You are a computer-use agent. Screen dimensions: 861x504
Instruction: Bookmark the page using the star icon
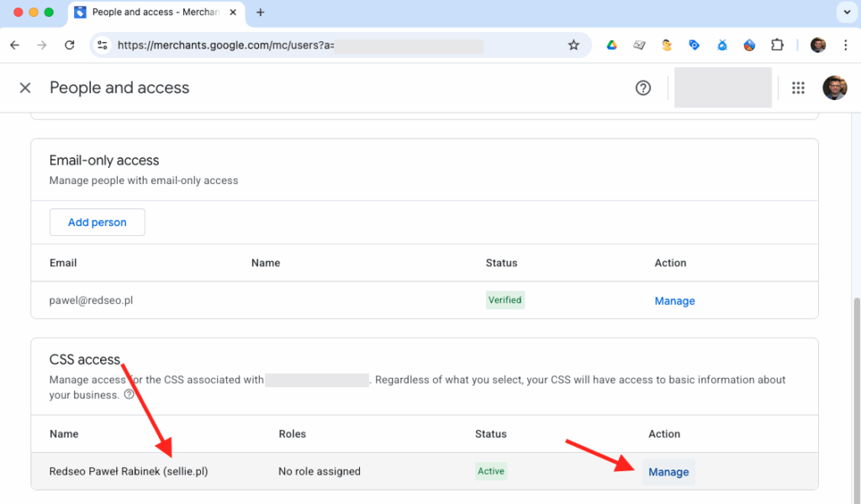(x=572, y=45)
